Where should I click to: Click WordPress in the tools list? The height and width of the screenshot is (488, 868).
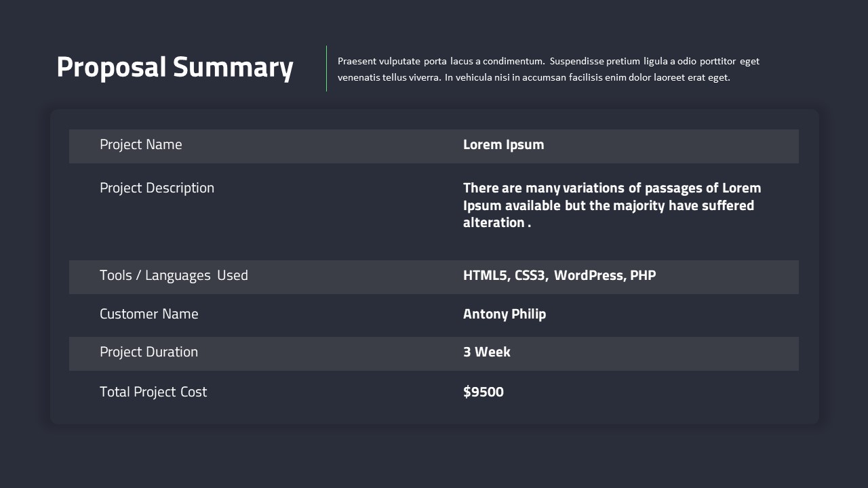(x=589, y=275)
